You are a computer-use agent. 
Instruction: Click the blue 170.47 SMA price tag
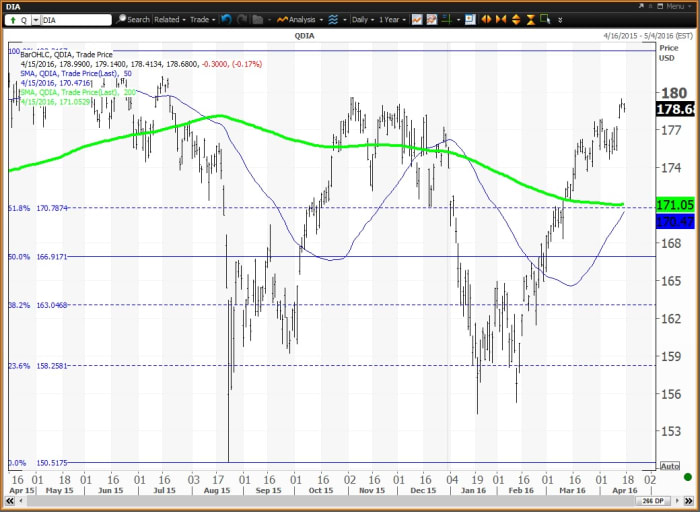[x=675, y=221]
